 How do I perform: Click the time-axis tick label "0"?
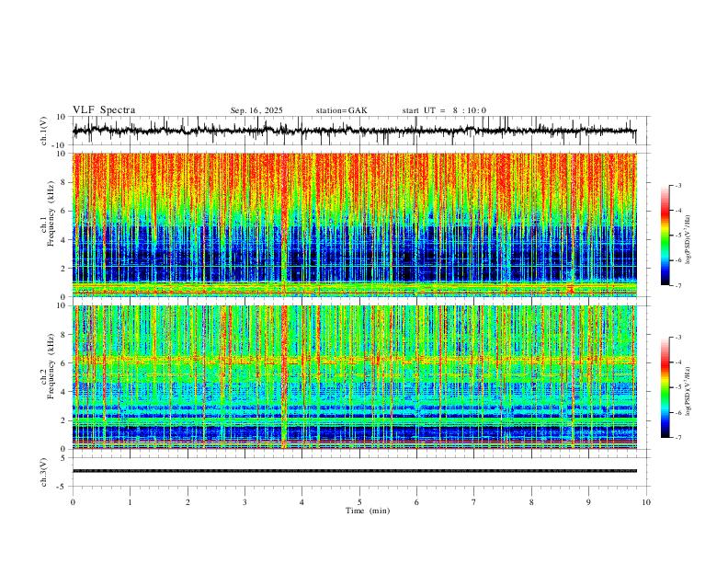point(73,502)
